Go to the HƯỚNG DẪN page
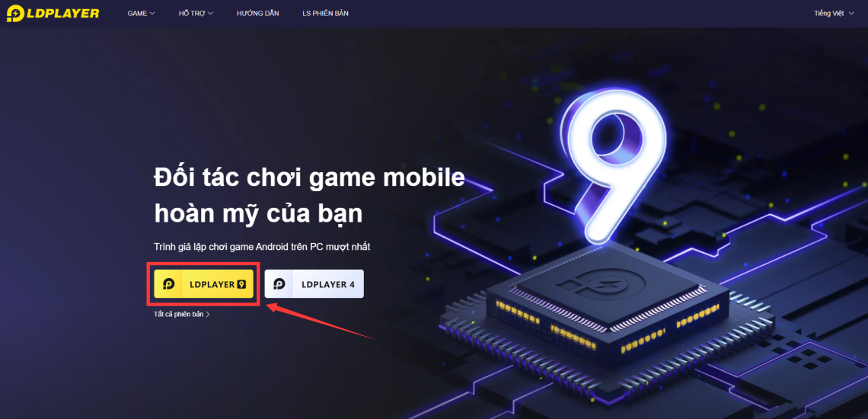Screen dimensions: 868x419 point(258,13)
